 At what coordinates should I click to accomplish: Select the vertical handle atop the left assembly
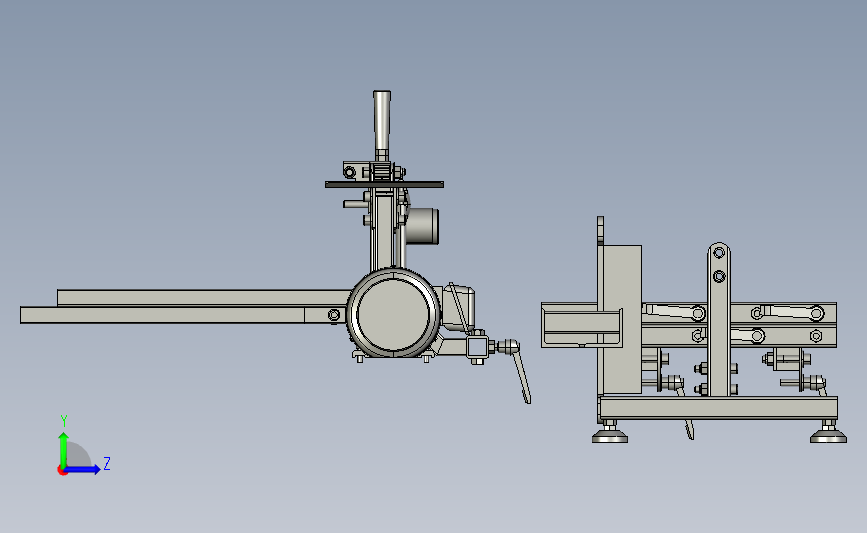[382, 122]
